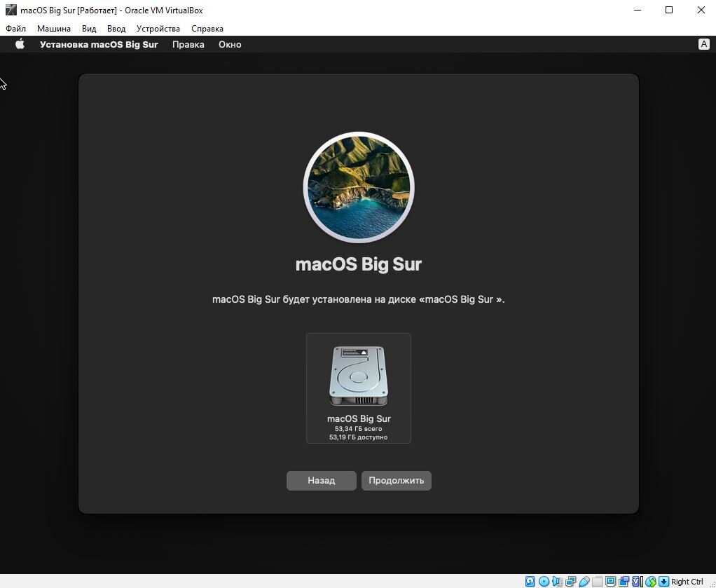The width and height of the screenshot is (716, 588).
Task: Open the Apple menu in the guest
Action: tap(20, 44)
